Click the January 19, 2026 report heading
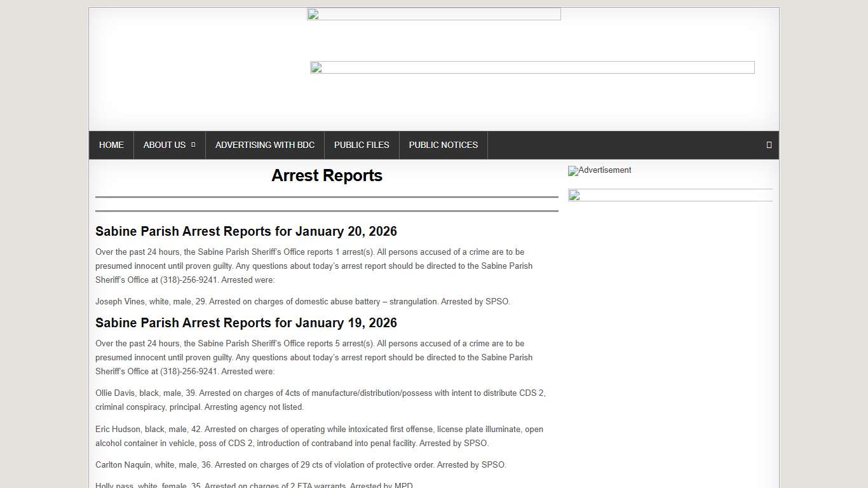This screenshot has height=488, width=868. [246, 323]
